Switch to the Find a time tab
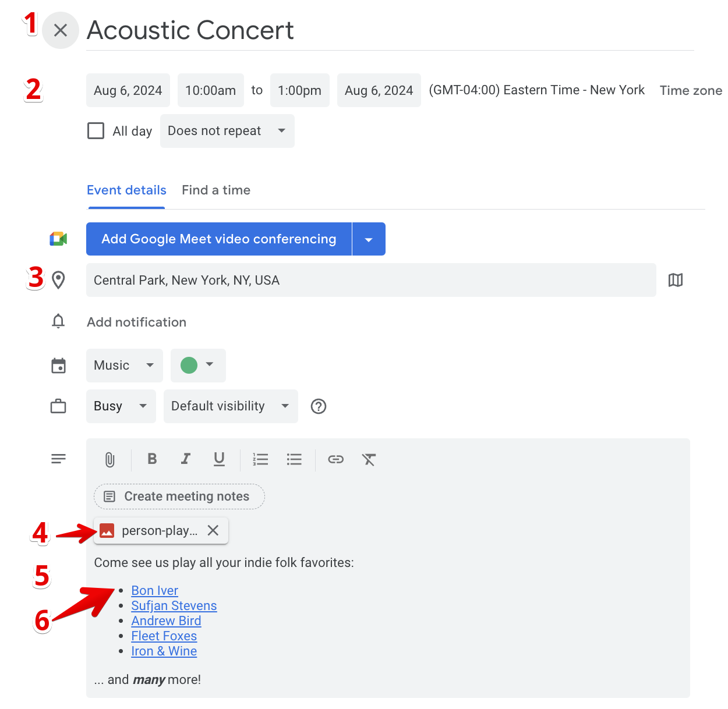The image size is (728, 709). coord(216,190)
